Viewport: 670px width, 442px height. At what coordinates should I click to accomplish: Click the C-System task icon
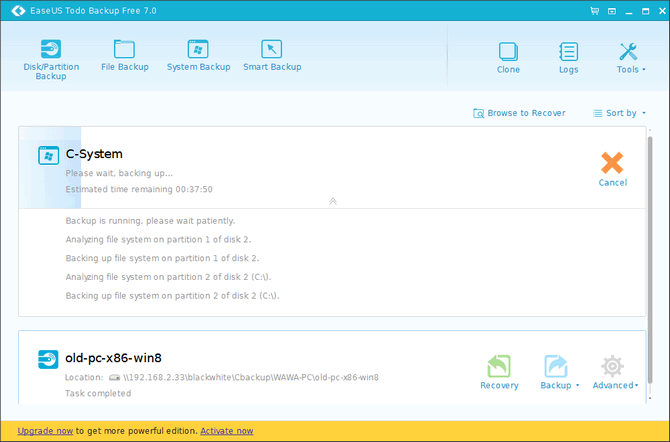coord(48,155)
